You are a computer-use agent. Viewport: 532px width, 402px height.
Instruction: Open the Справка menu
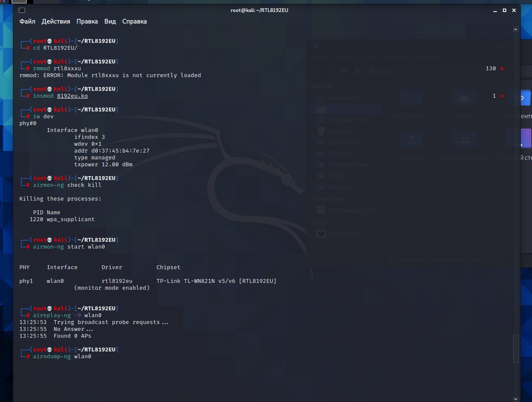point(134,21)
